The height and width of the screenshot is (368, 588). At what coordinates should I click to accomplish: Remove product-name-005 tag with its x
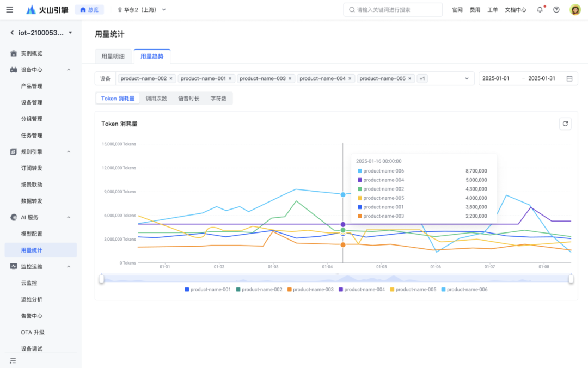coord(410,79)
